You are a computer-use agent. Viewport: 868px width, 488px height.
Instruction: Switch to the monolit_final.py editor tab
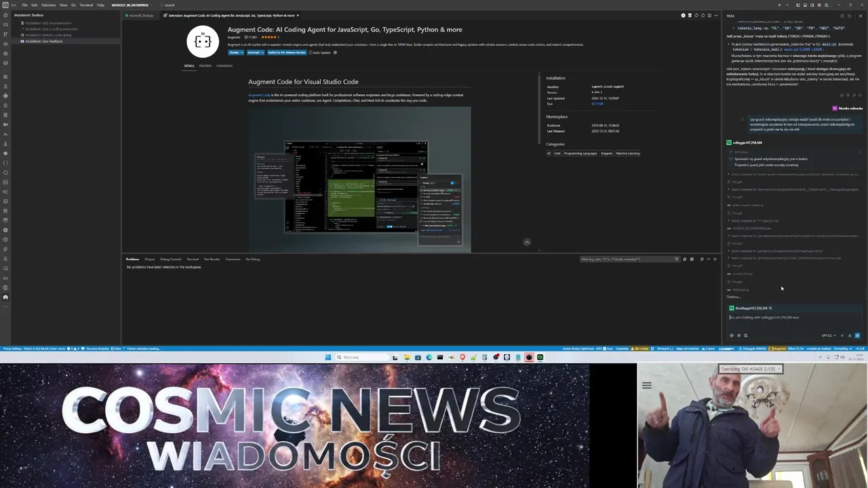(140, 15)
